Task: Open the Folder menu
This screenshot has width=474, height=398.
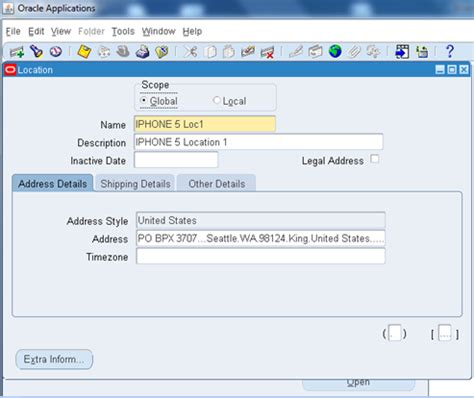Action: coord(91,32)
